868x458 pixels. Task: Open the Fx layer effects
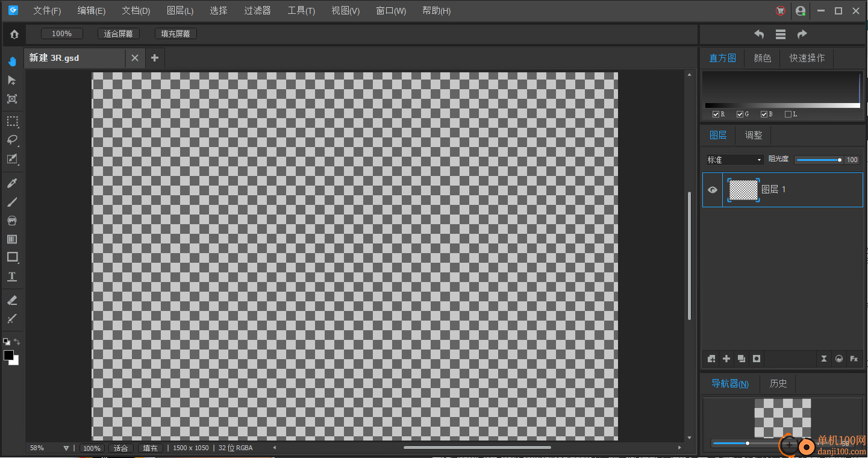point(854,359)
